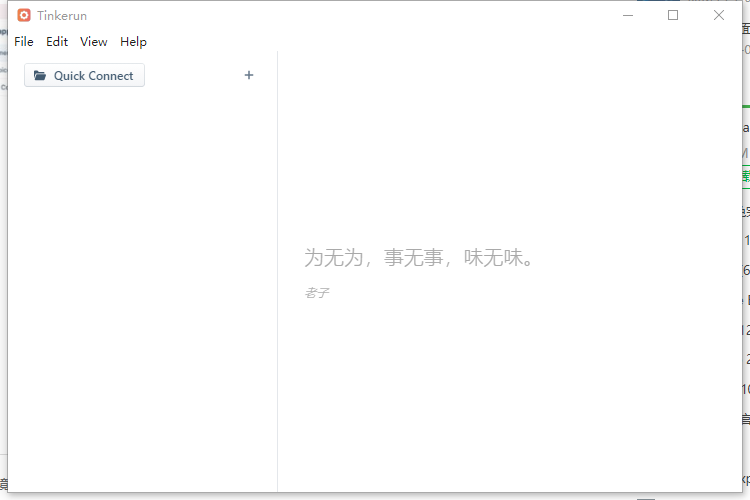
Task: Click the Tinkerun app icon in title bar
Action: 24,15
